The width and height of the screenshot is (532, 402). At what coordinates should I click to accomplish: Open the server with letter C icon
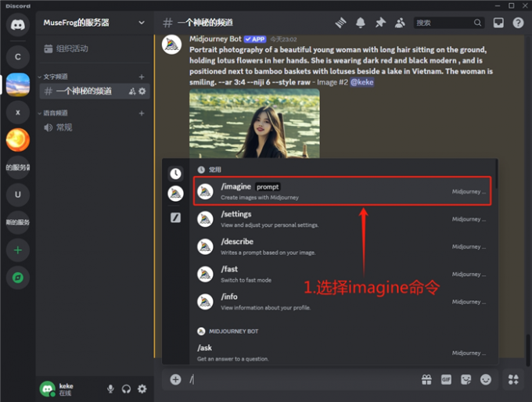click(18, 57)
